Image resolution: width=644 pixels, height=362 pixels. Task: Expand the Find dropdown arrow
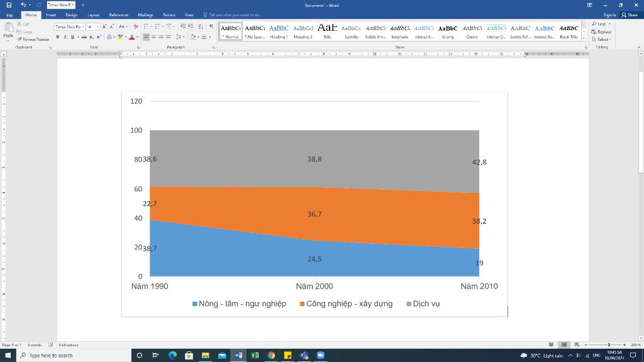coord(609,25)
